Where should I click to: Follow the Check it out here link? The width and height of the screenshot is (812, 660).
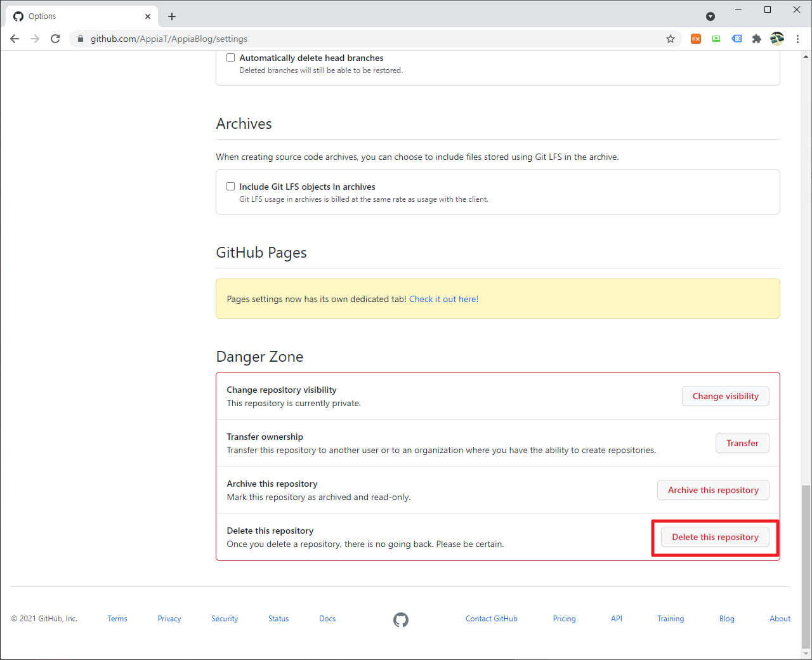[x=443, y=299]
